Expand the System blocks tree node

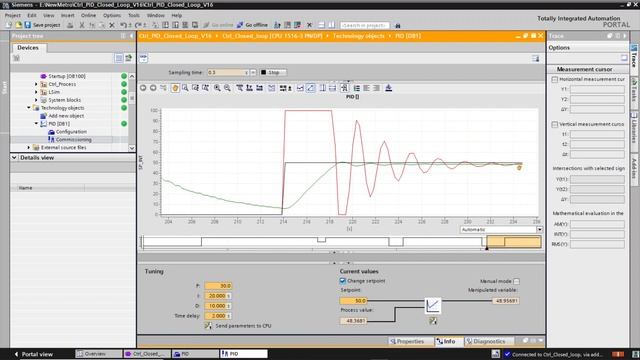pyautogui.click(x=36, y=100)
